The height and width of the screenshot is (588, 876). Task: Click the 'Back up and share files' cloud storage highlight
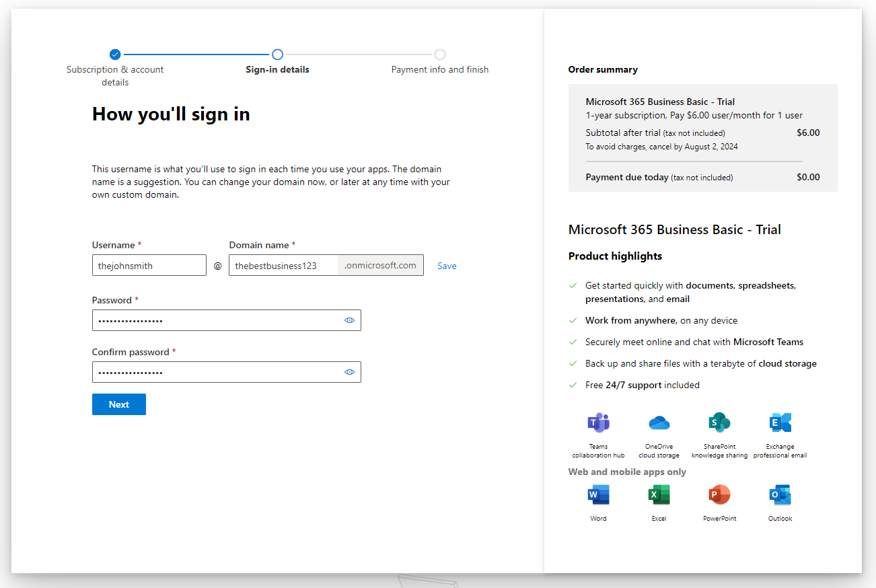701,363
